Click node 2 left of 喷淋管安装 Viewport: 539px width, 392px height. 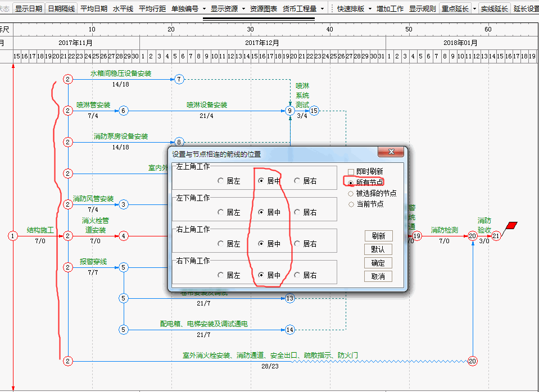(x=68, y=111)
